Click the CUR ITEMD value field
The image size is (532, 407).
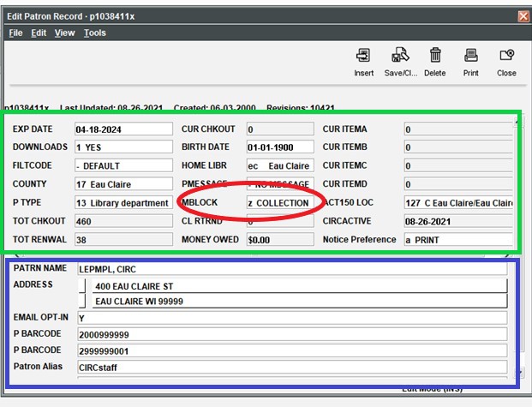458,184
